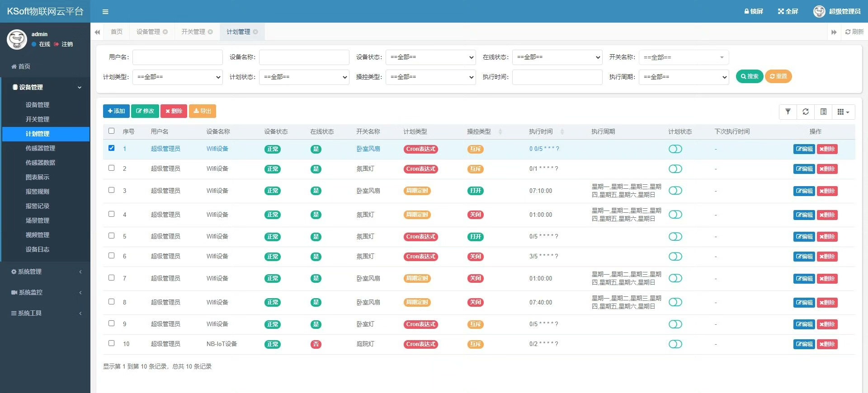868x393 pixels.
Task: Collapse the 设备管理 sidebar section
Action: click(46, 87)
